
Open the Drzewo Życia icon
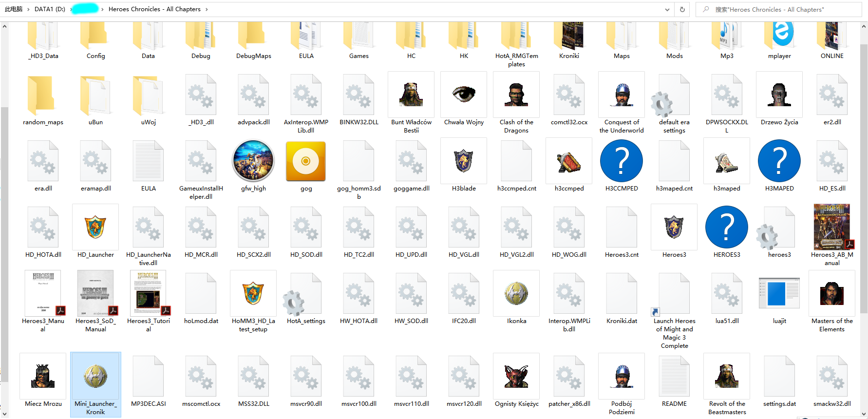tap(779, 95)
